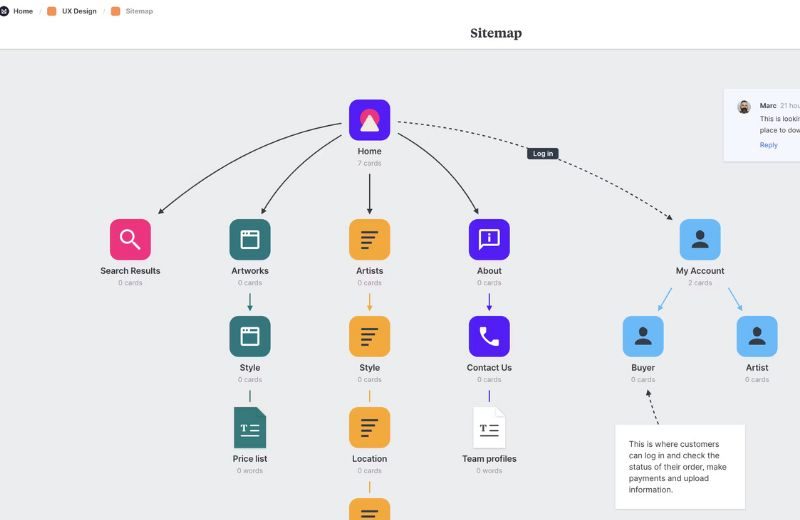Click the Contact Us label

click(489, 367)
